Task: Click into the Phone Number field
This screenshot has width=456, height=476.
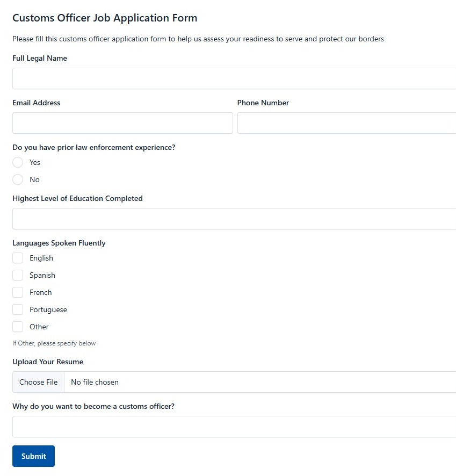Action: [346, 123]
